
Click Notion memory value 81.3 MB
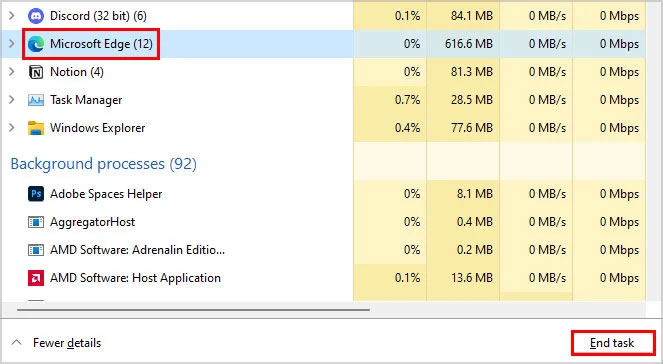click(471, 72)
